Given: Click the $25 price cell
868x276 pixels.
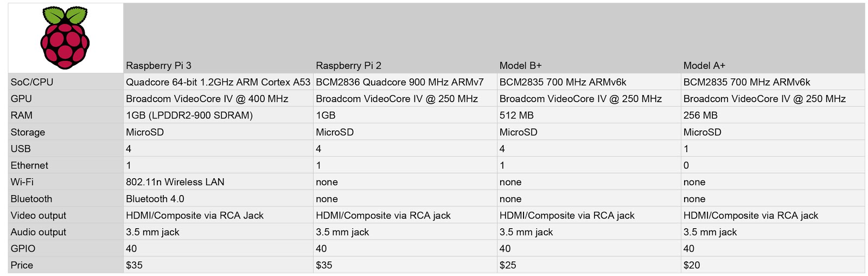Looking at the screenshot, I should (x=508, y=265).
